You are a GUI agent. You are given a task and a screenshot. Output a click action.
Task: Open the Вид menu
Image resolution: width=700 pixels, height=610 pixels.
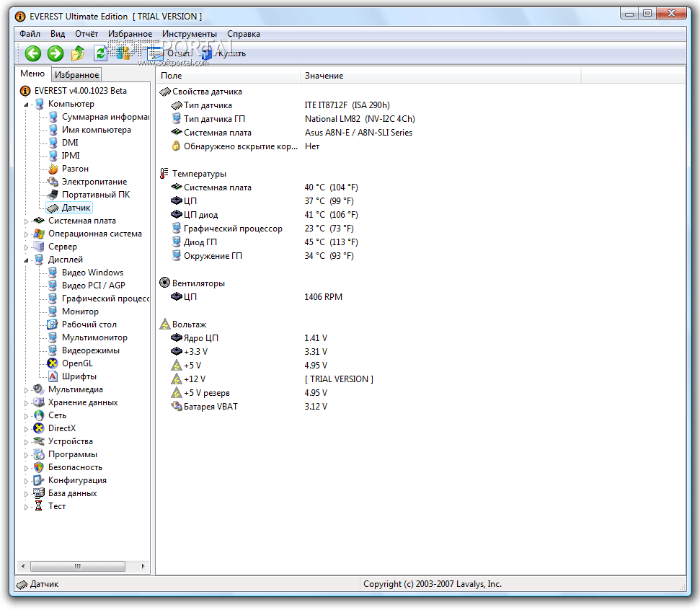[58, 34]
